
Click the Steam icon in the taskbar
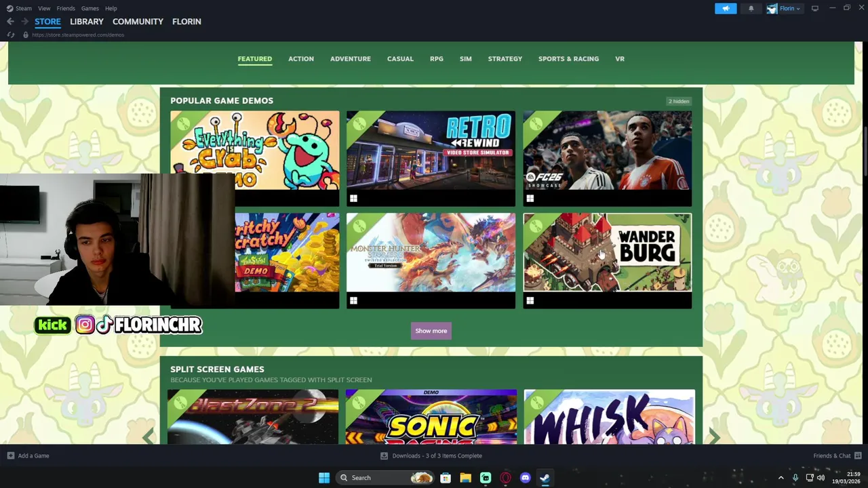point(545,478)
